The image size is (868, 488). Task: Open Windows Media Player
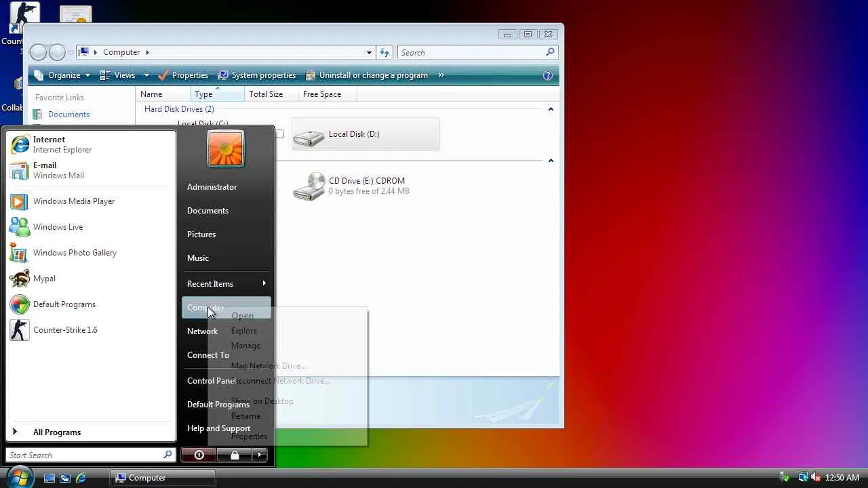pos(90,201)
